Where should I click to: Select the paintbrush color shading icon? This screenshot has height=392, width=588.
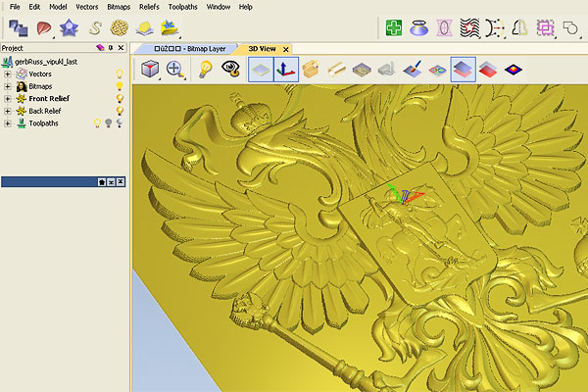click(413, 69)
